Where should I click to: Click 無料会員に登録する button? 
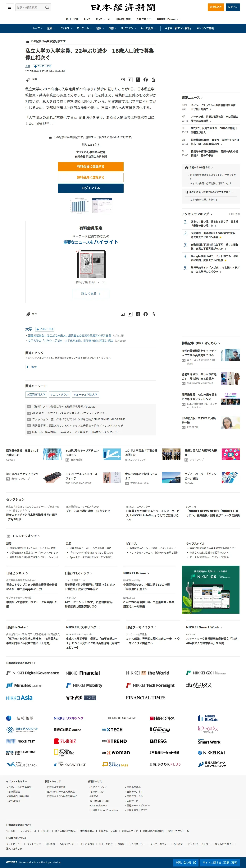point(90,177)
